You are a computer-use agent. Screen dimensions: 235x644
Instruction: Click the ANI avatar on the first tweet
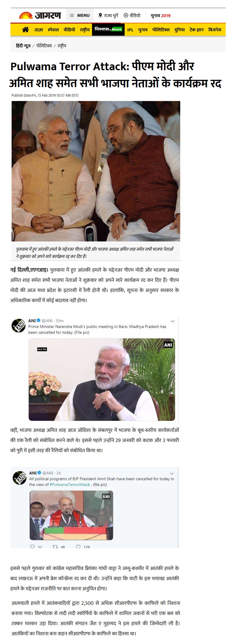point(19,325)
